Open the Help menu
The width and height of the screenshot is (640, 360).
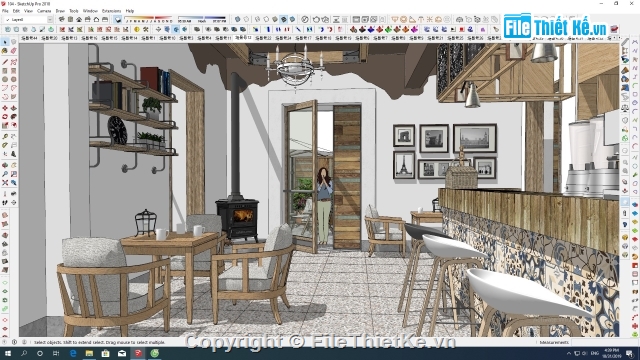(x=130, y=11)
